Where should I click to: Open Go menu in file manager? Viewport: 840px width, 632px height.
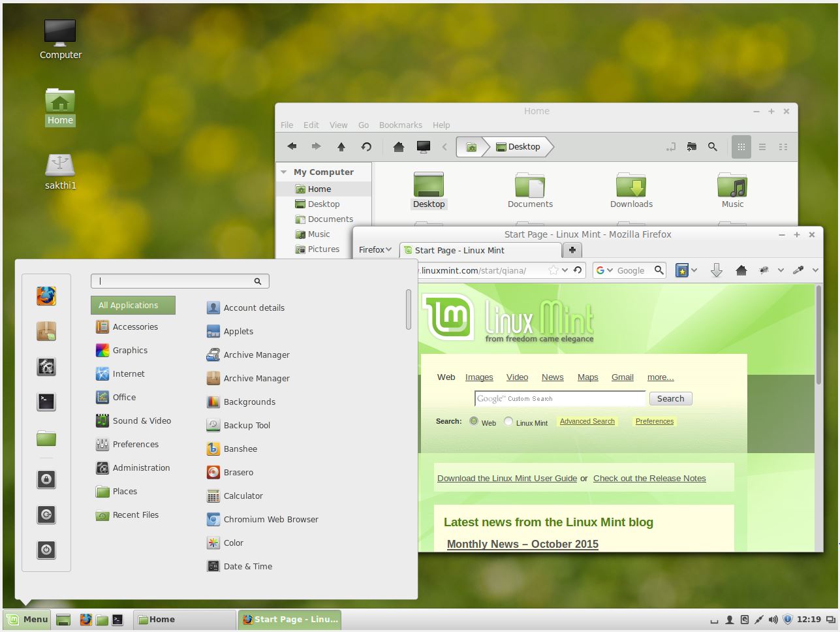pos(364,125)
